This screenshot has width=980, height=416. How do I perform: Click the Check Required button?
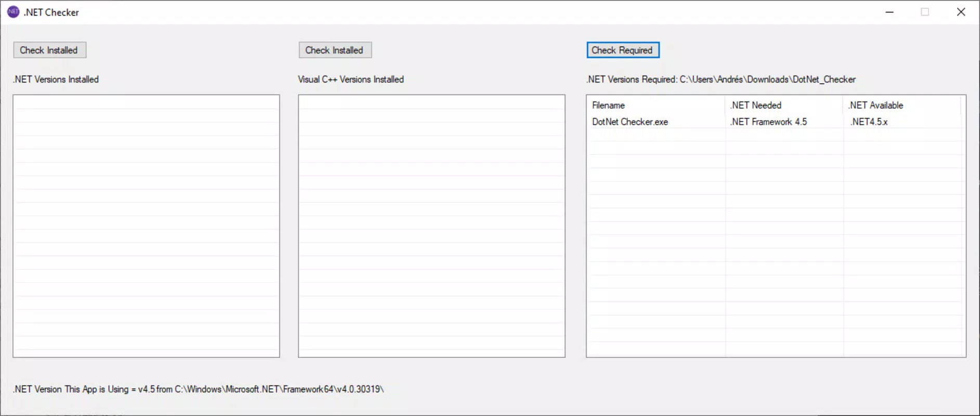tap(623, 50)
